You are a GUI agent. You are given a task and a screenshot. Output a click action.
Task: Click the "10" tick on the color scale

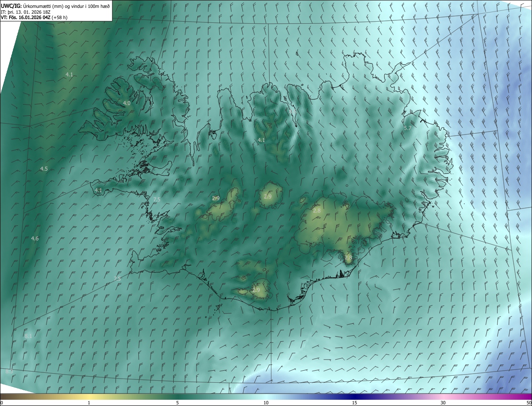tap(266, 403)
